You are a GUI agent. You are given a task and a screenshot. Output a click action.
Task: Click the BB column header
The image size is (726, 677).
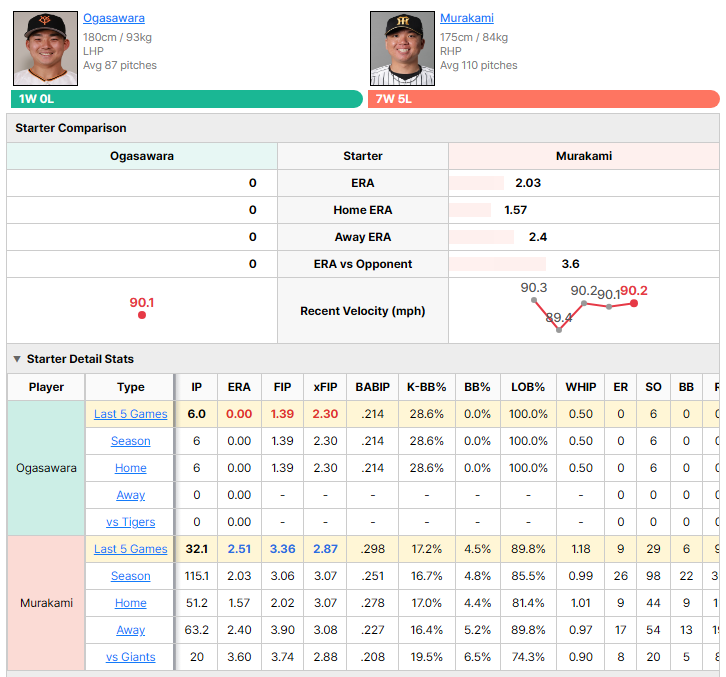pyautogui.click(x=686, y=387)
